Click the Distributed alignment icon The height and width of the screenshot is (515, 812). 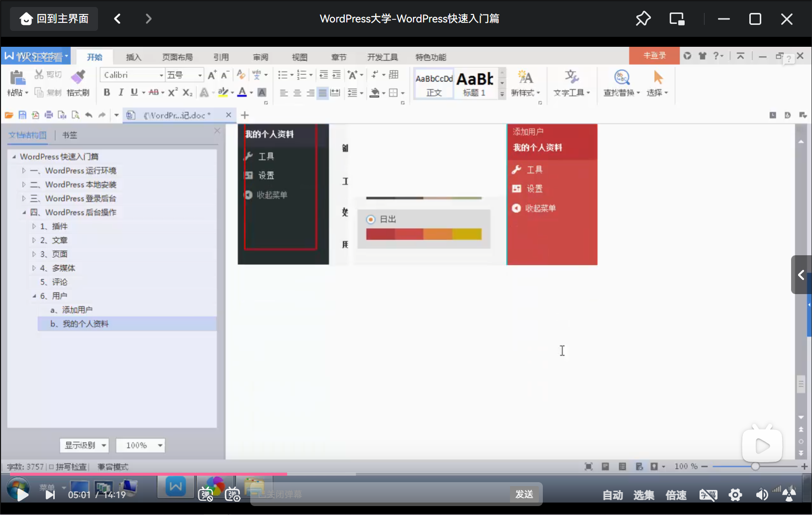[335, 93]
